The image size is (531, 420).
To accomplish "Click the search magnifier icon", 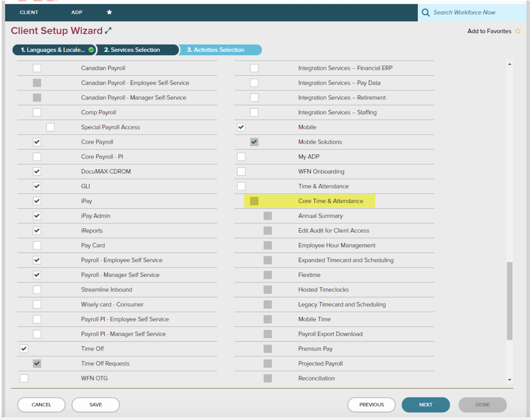I will [425, 12].
